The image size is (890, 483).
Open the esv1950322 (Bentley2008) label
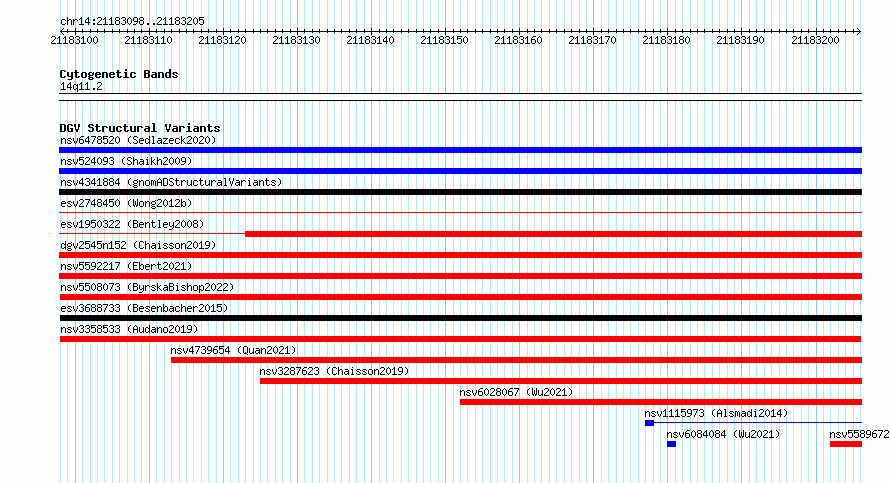[132, 224]
